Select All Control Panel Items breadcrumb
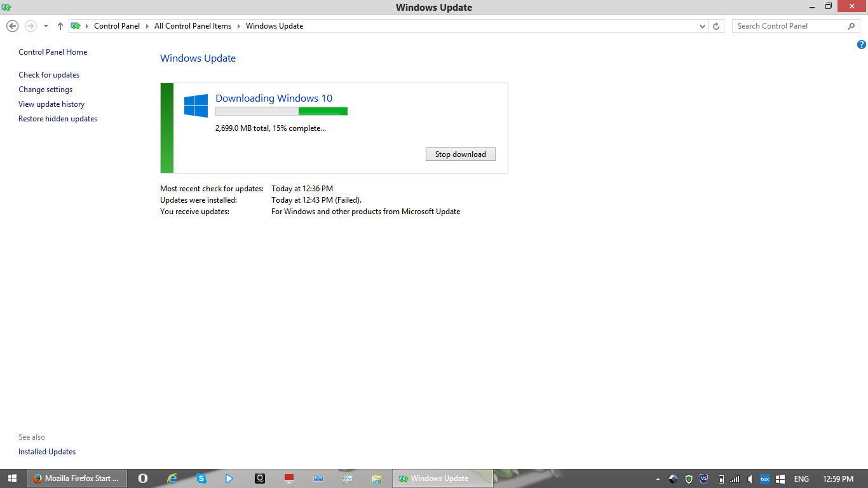The height and width of the screenshot is (488, 868). coord(193,26)
